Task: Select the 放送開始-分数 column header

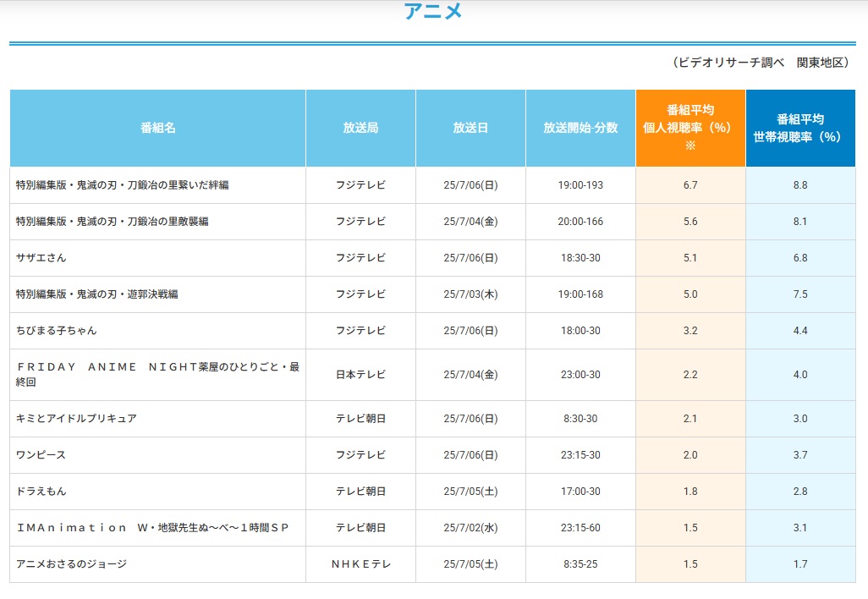Action: (580, 128)
